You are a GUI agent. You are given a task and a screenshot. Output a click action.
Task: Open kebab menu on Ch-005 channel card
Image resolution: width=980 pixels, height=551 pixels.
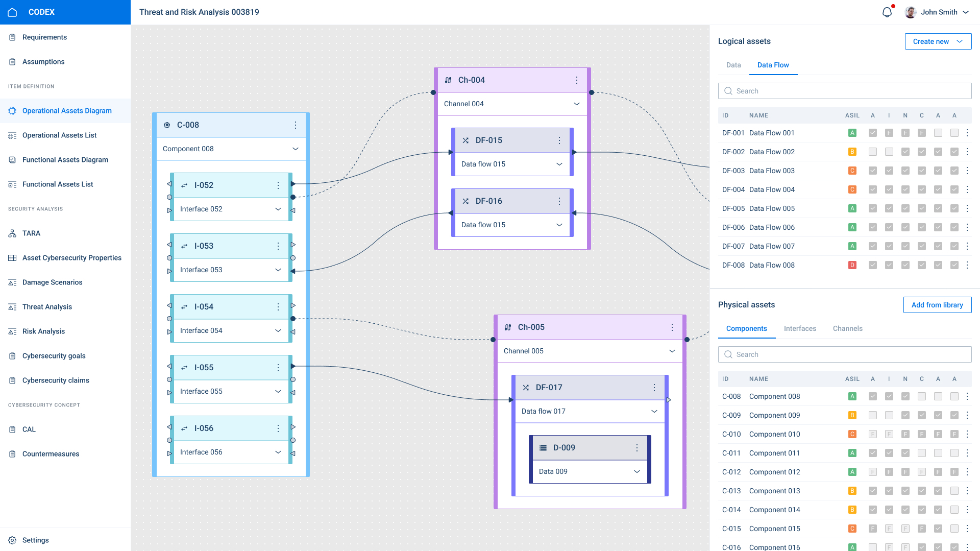(672, 327)
